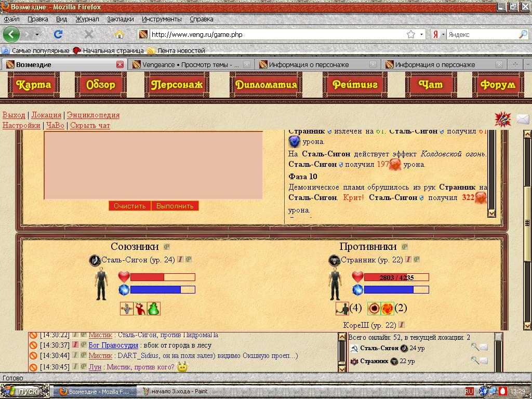Click the fireworks icon beside the envelope
Image resolution: width=532 pixels, height=399 pixels.
(502, 119)
